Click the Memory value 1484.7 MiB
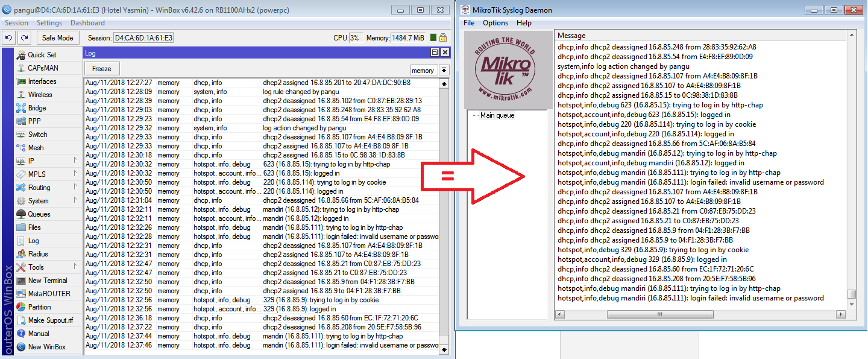Screen dimensions: 868x359 [x=409, y=37]
